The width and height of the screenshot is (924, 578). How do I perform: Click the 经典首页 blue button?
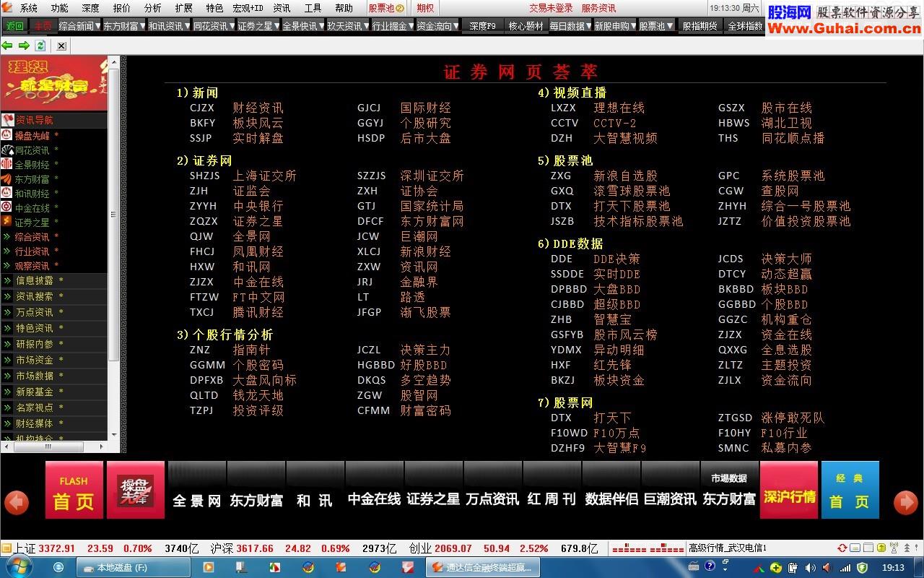click(x=850, y=490)
